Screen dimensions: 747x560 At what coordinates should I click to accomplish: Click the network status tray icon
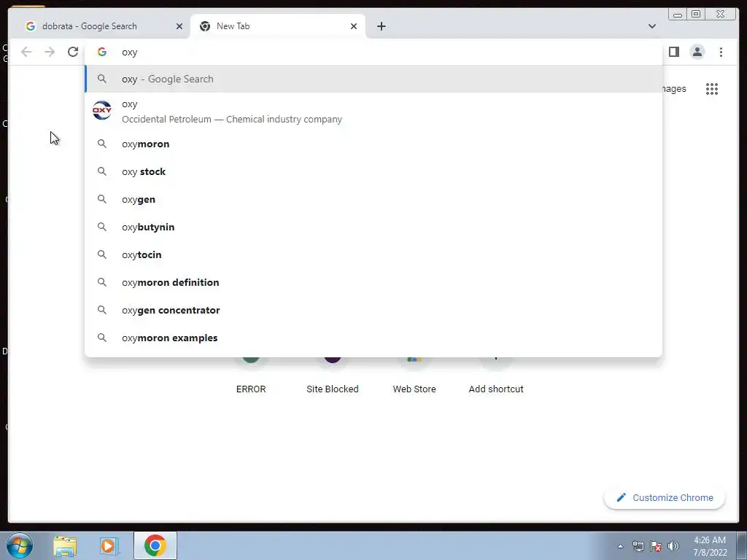(638, 546)
